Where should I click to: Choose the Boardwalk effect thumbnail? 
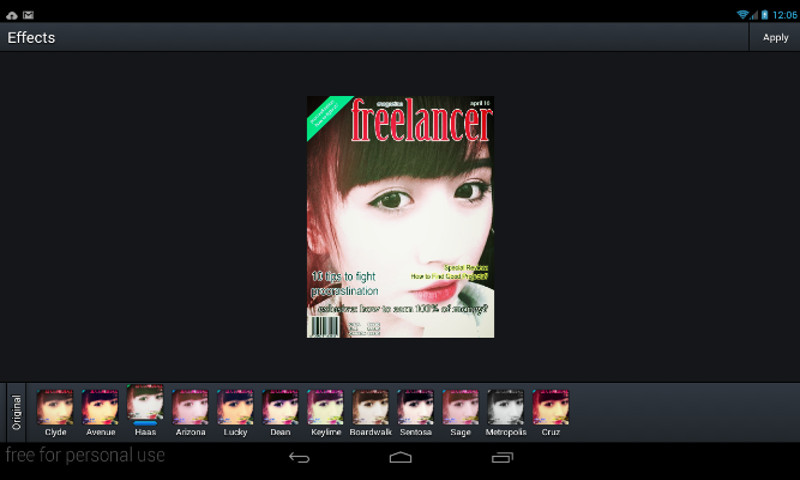click(370, 407)
